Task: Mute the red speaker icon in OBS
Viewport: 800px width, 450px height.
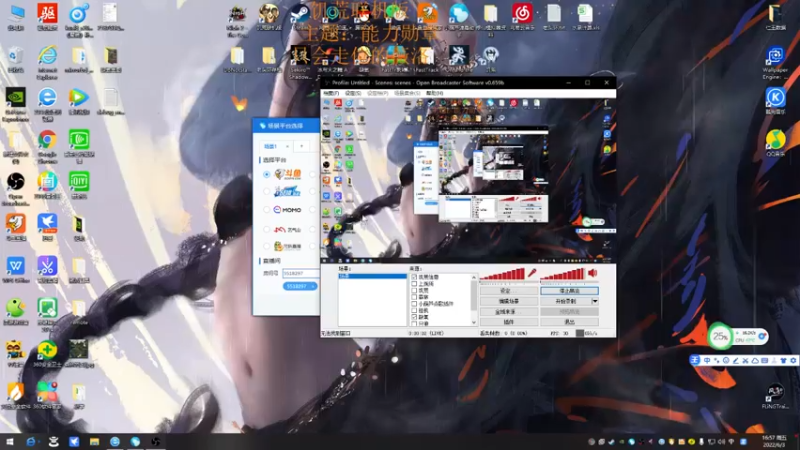Action: coord(592,273)
